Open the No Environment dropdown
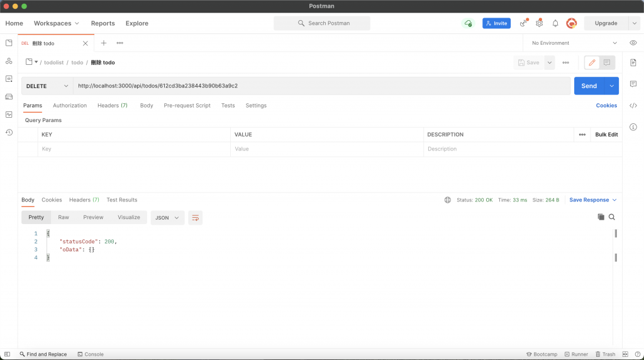 pos(574,43)
